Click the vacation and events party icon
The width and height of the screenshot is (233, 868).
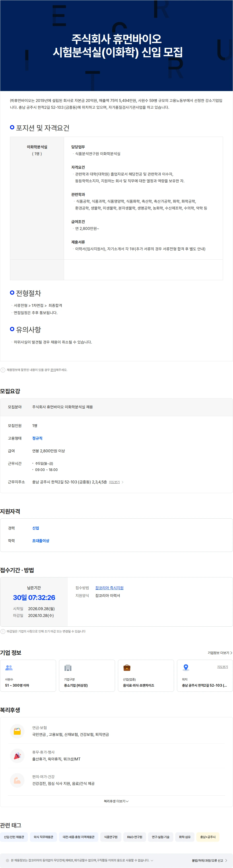tap(17, 756)
